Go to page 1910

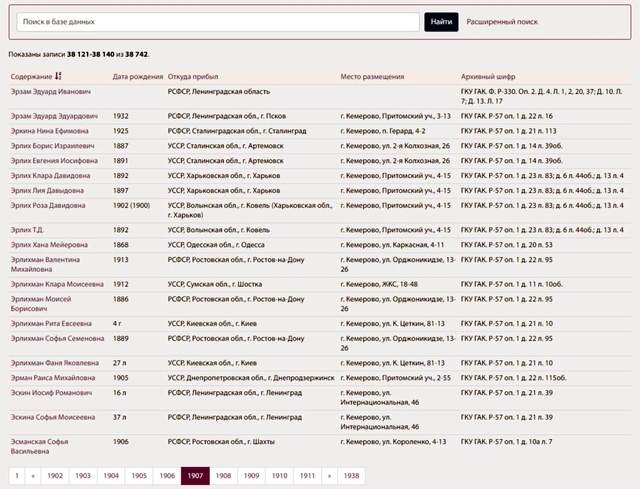[x=280, y=476]
